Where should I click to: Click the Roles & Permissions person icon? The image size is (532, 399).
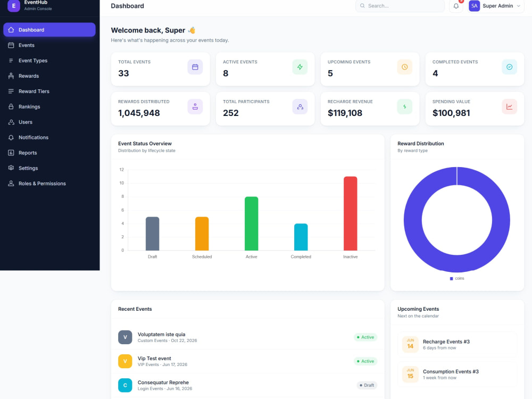click(11, 184)
